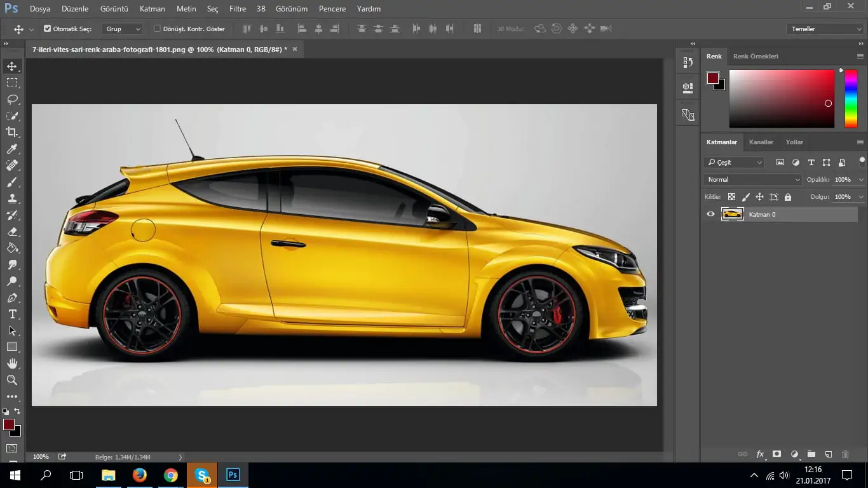Open Firefox from the Windows taskbar
The height and width of the screenshot is (488, 868).
click(x=139, y=475)
